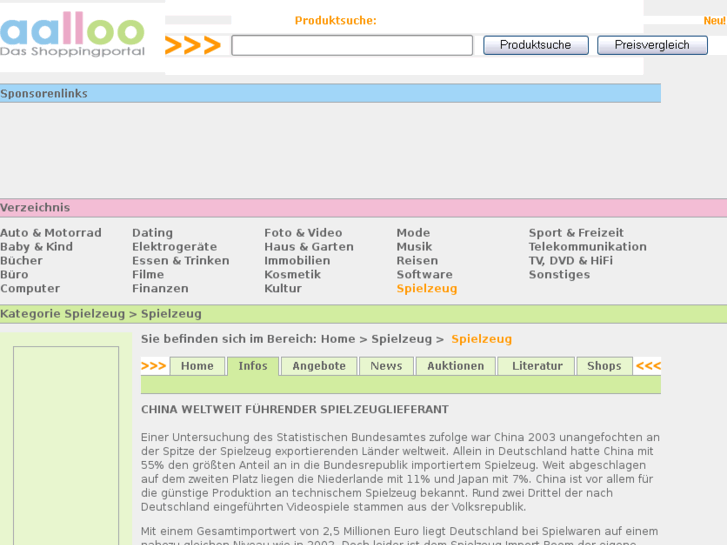Open the Foto & Video category

[303, 233]
